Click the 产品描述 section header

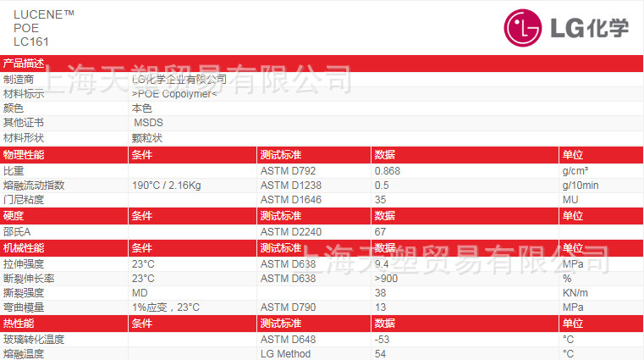[24, 64]
